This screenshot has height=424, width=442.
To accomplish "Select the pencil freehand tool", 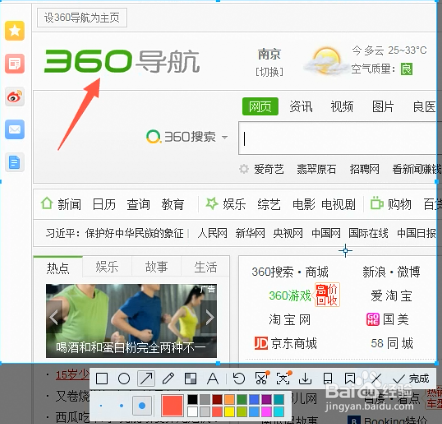I will point(168,379).
